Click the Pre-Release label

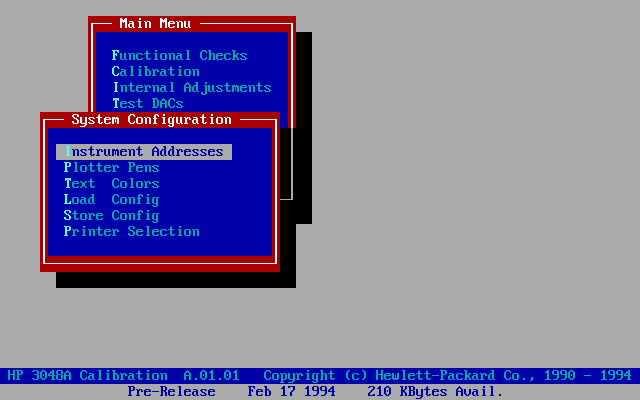[171, 391]
